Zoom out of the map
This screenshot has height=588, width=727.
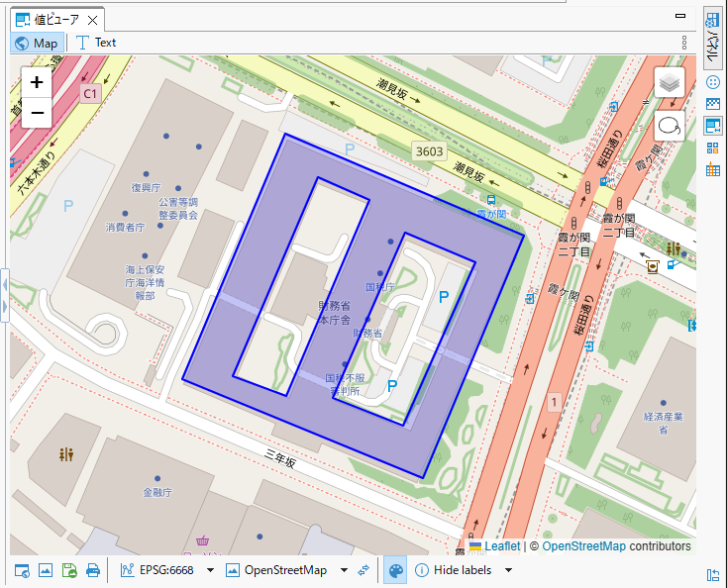click(x=37, y=113)
